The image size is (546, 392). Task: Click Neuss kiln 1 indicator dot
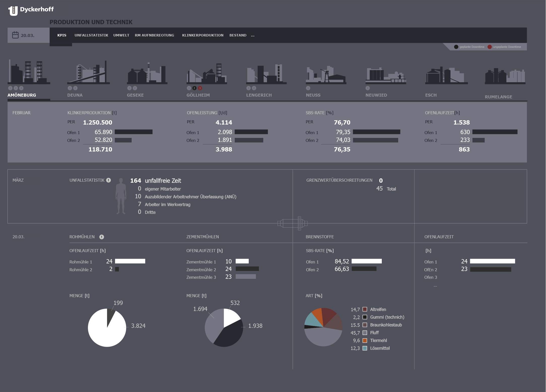click(x=308, y=88)
